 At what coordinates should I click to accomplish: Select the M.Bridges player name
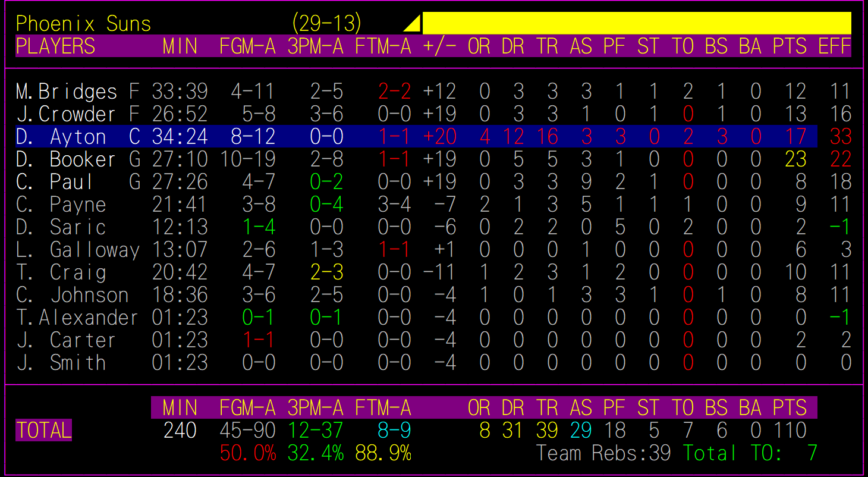67,92
